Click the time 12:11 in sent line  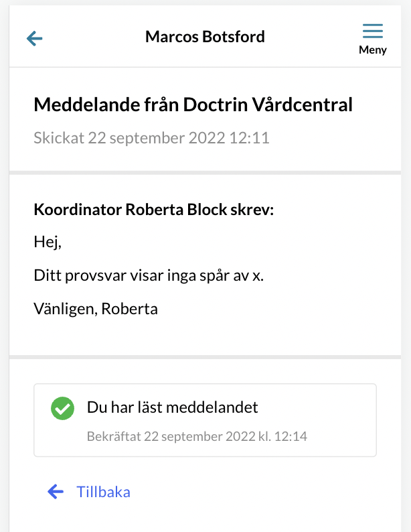click(x=250, y=138)
